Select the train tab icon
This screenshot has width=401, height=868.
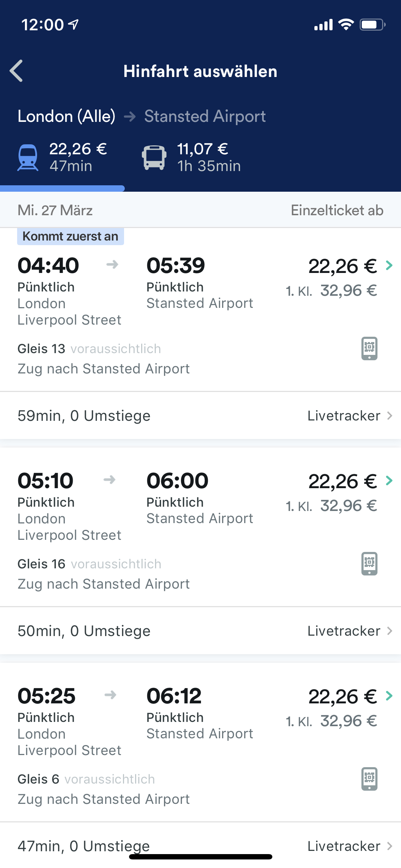28,157
